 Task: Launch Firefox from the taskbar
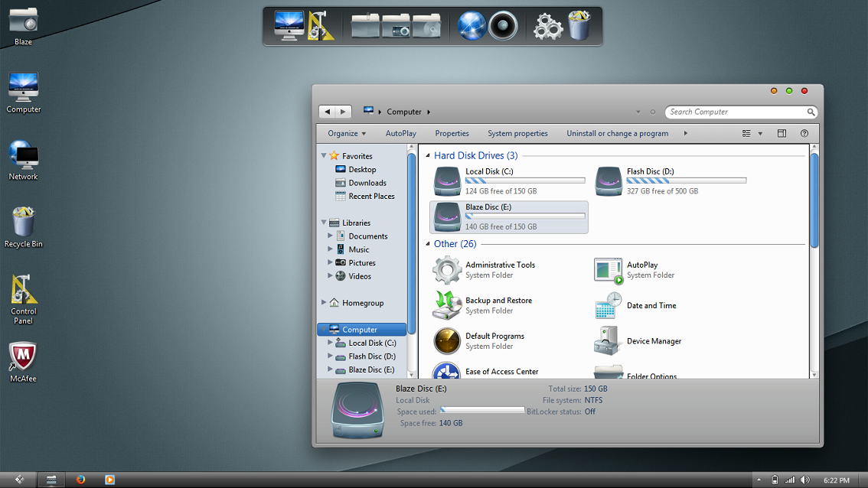pyautogui.click(x=80, y=480)
